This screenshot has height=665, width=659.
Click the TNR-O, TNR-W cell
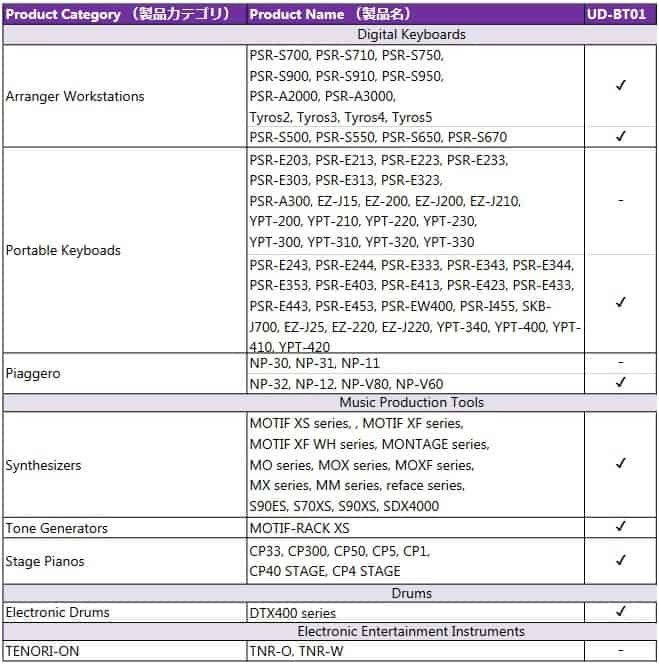pos(416,651)
